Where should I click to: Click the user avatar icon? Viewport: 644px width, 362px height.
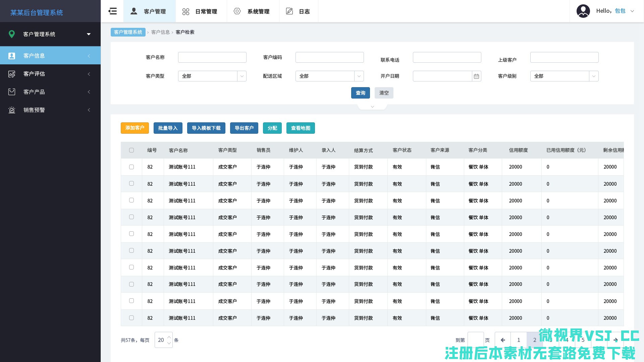point(583,11)
